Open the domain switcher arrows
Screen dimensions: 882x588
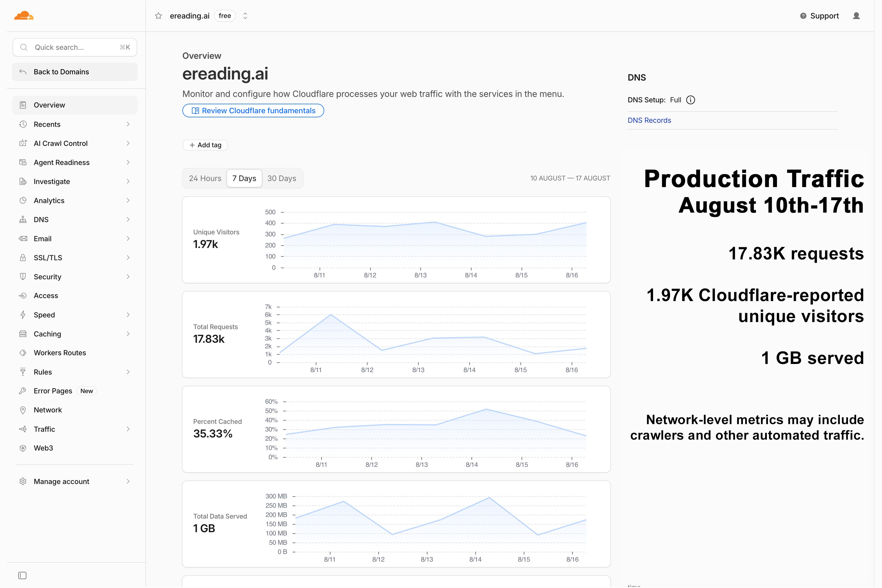pyautogui.click(x=245, y=16)
